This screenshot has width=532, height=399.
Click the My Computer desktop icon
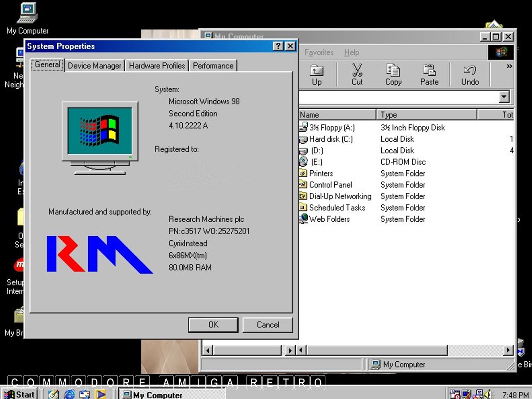click(27, 18)
